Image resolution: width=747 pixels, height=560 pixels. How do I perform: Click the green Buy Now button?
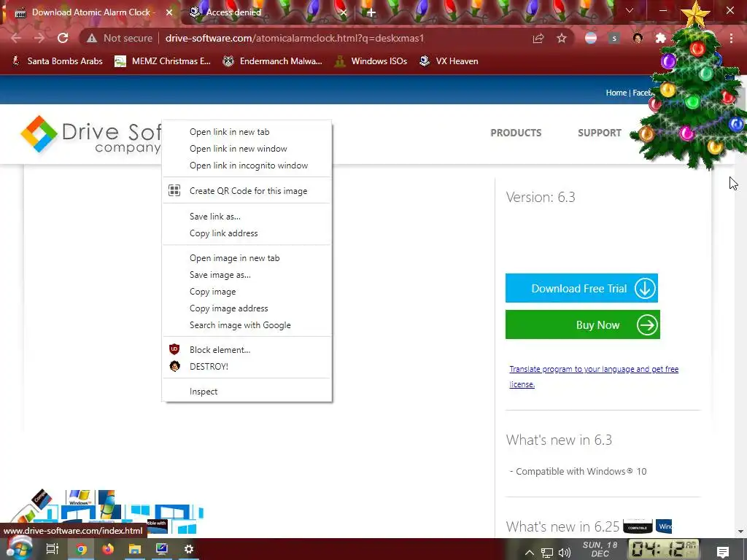pyautogui.click(x=583, y=324)
